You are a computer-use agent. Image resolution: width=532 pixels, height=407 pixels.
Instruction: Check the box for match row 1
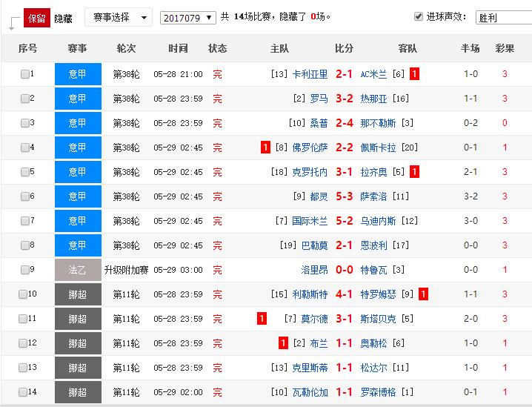(25, 74)
